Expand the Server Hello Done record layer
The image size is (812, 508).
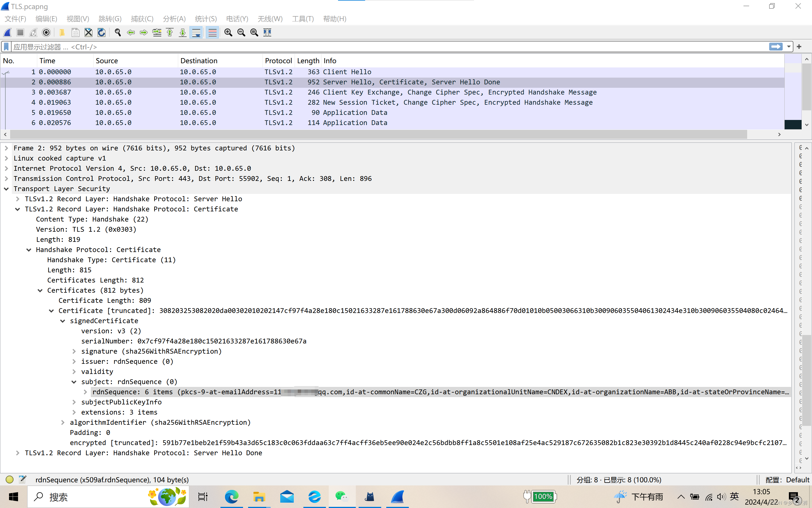(x=17, y=453)
